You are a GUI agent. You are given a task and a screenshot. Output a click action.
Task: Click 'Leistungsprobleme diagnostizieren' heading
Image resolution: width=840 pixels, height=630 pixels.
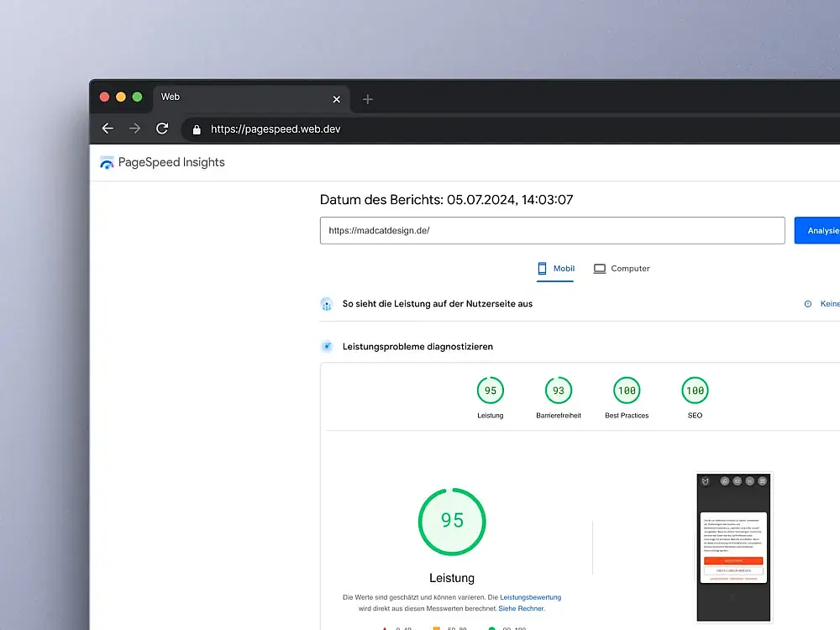(417, 347)
